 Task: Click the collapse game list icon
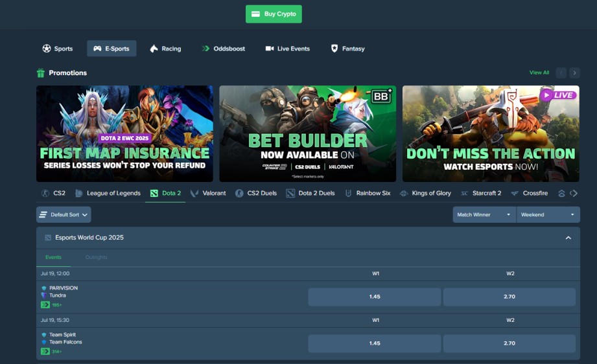click(561, 194)
